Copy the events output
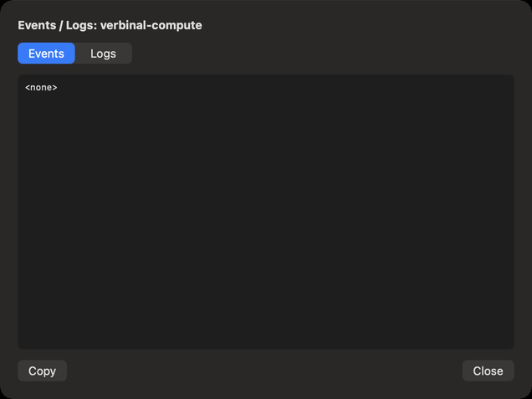This screenshot has width=532, height=399. coord(42,371)
